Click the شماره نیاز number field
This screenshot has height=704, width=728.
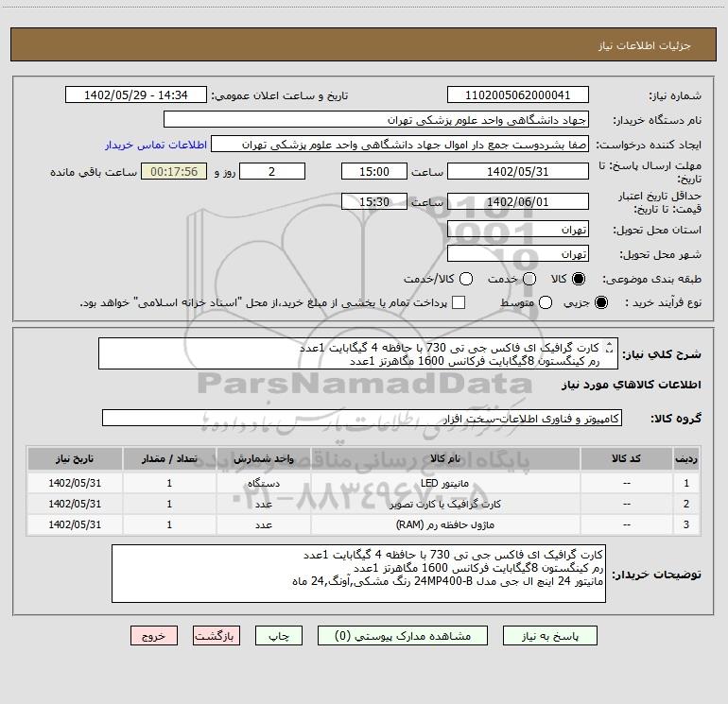(517, 95)
